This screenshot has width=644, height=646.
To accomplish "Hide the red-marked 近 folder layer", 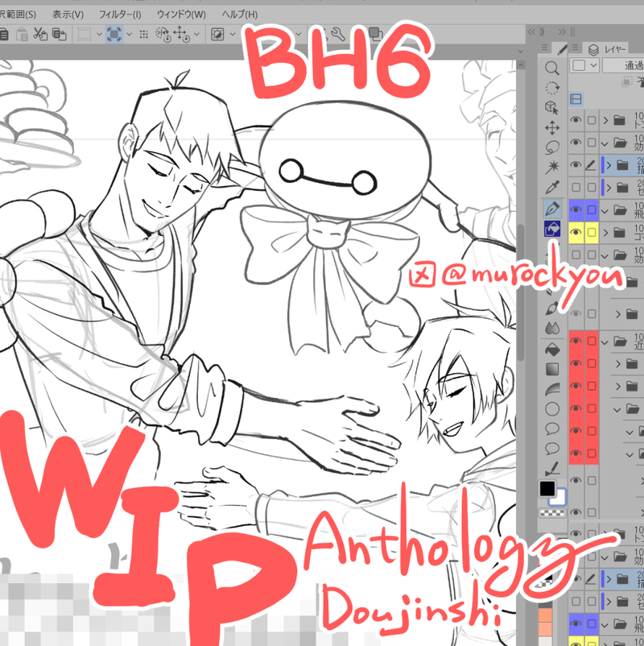I will [576, 342].
